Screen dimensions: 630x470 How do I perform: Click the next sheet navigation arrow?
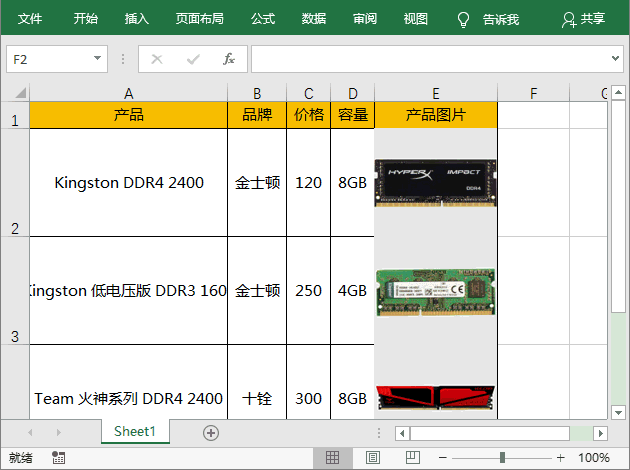point(59,433)
